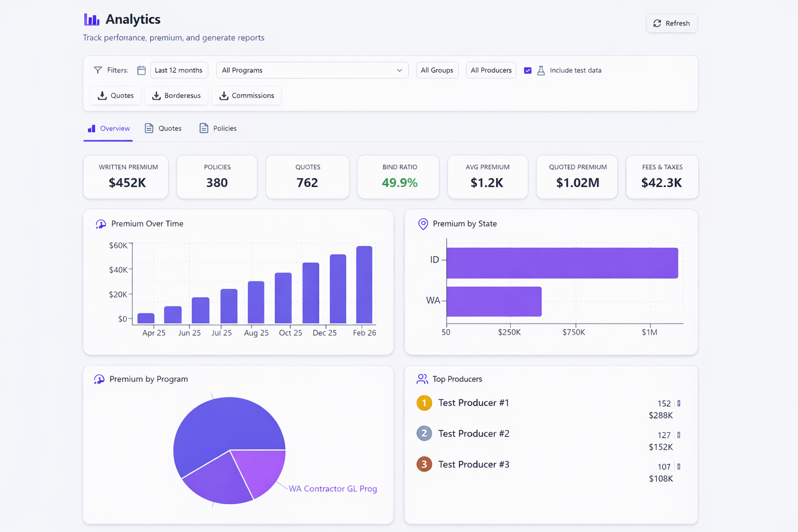Click the Refresh button
The height and width of the screenshot is (532, 798).
click(x=672, y=23)
